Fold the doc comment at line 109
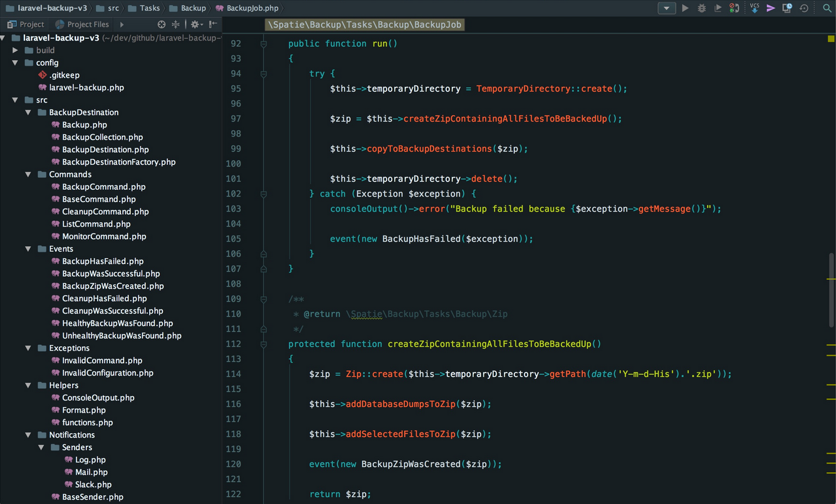836x504 pixels. coord(264,299)
